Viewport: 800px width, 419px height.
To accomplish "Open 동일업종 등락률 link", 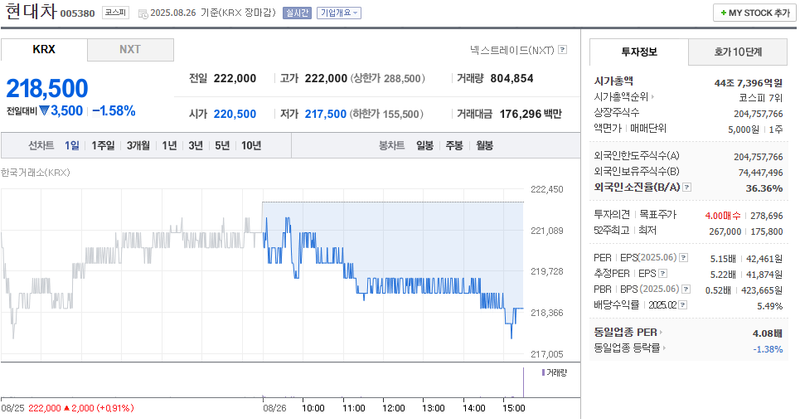I will pyautogui.click(x=627, y=348).
